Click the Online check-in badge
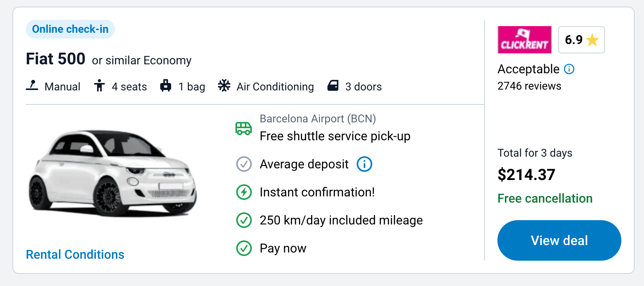Viewport: 644px width, 286px height. pyautogui.click(x=70, y=29)
